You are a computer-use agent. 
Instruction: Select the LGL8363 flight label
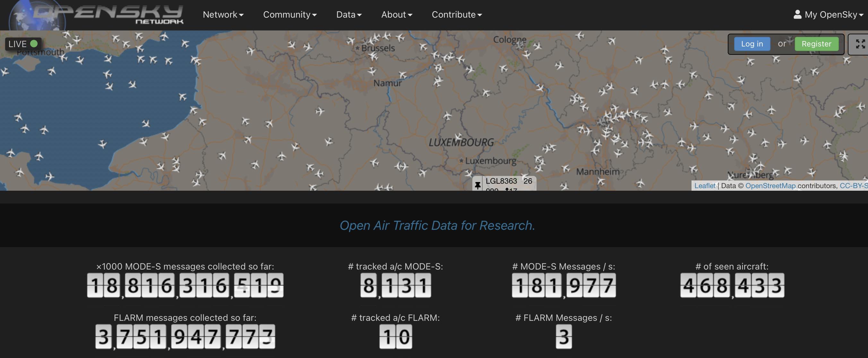point(504,183)
